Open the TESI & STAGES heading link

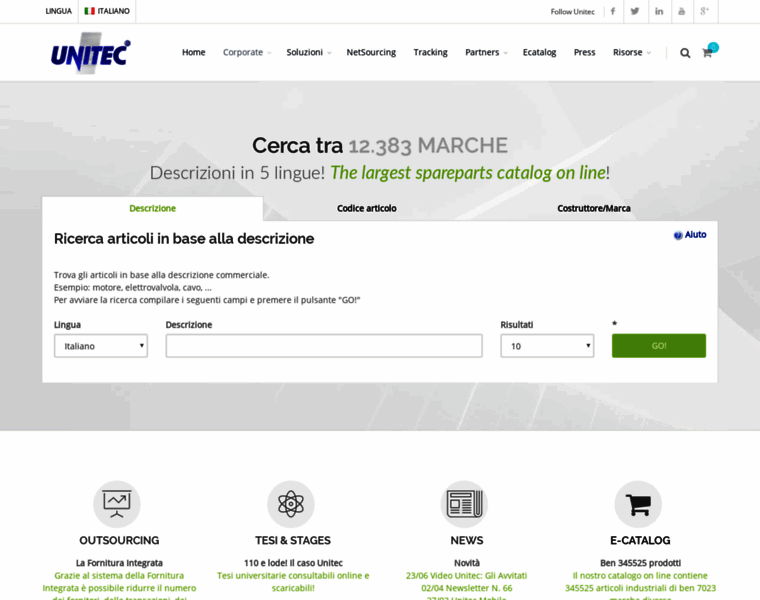[x=293, y=540]
